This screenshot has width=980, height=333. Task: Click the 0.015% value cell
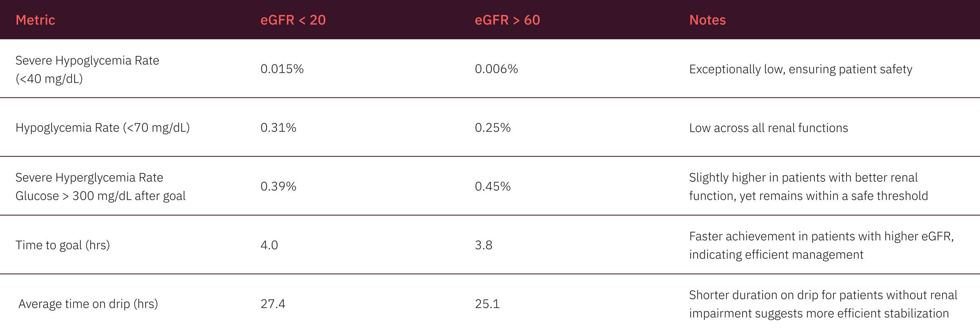click(x=282, y=69)
